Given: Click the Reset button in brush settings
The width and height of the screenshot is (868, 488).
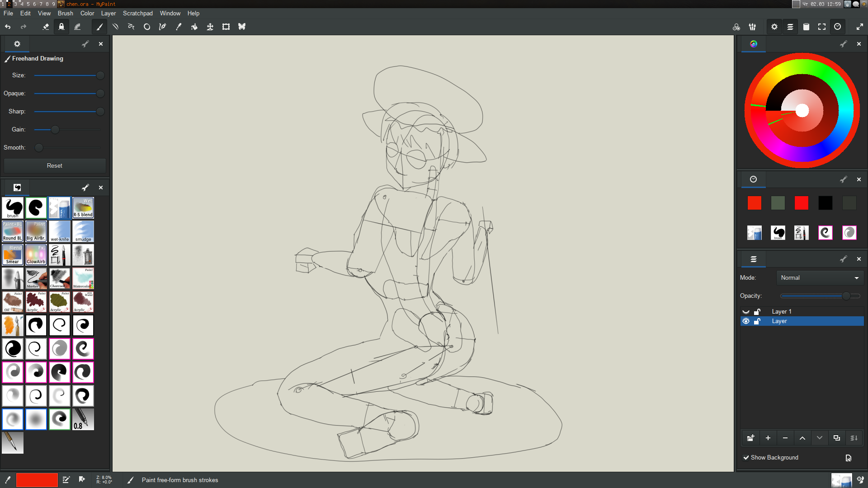Looking at the screenshot, I should (x=55, y=166).
